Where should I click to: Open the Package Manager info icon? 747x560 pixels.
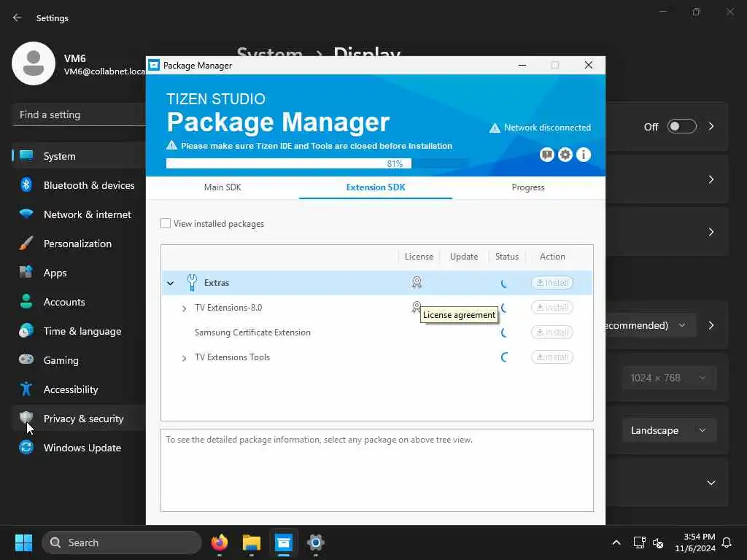(x=584, y=155)
